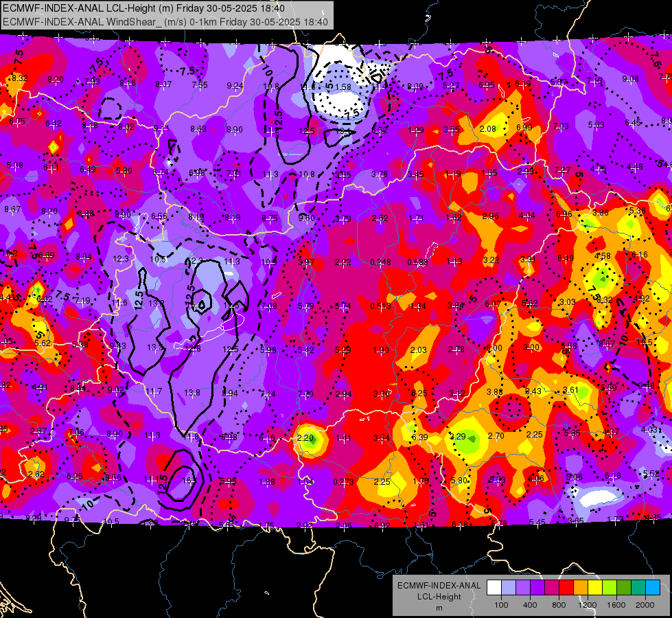Click the grid value 6.39
Viewport: 672px width, 618px height.
point(419,437)
